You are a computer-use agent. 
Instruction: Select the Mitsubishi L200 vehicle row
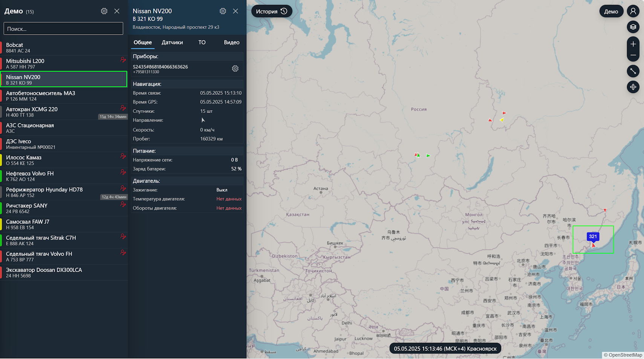[64, 64]
